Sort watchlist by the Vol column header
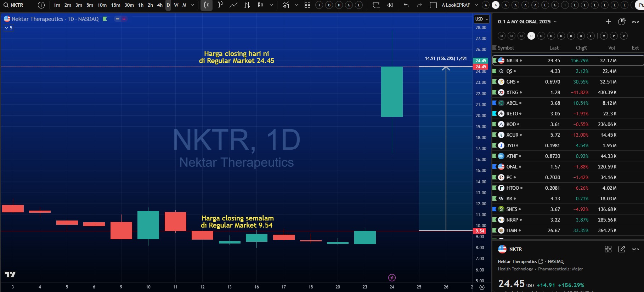This screenshot has width=644, height=292. (612, 48)
